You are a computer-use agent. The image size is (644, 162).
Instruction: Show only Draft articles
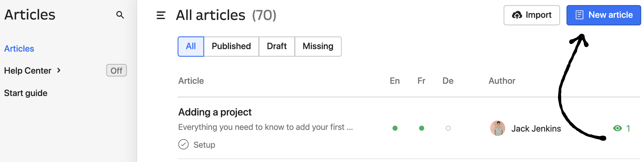tap(277, 46)
